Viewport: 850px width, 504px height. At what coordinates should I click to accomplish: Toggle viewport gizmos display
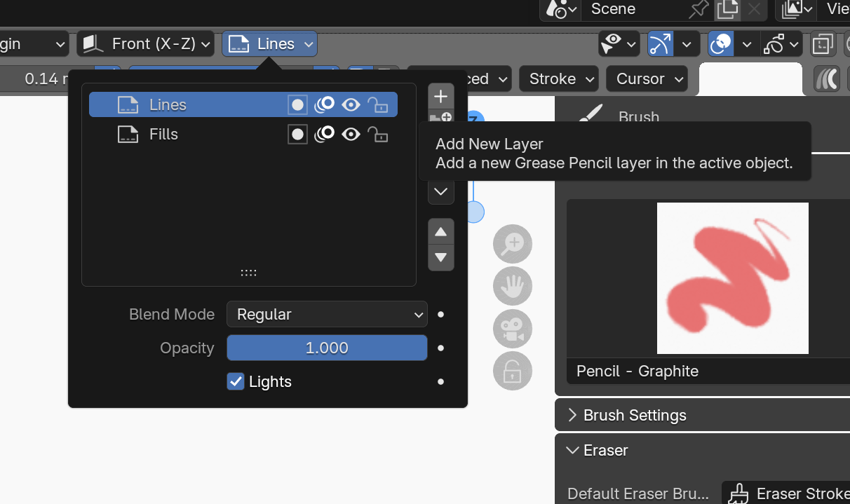(x=660, y=44)
